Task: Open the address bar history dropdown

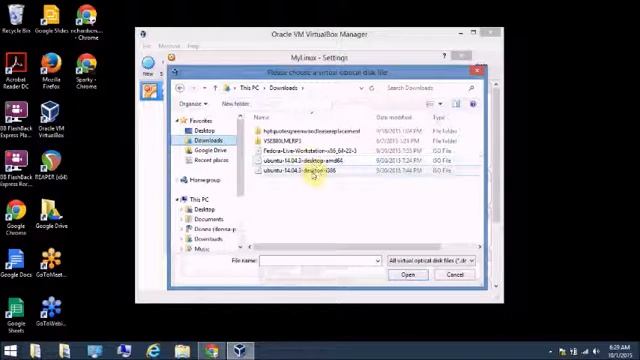Action: (361, 88)
